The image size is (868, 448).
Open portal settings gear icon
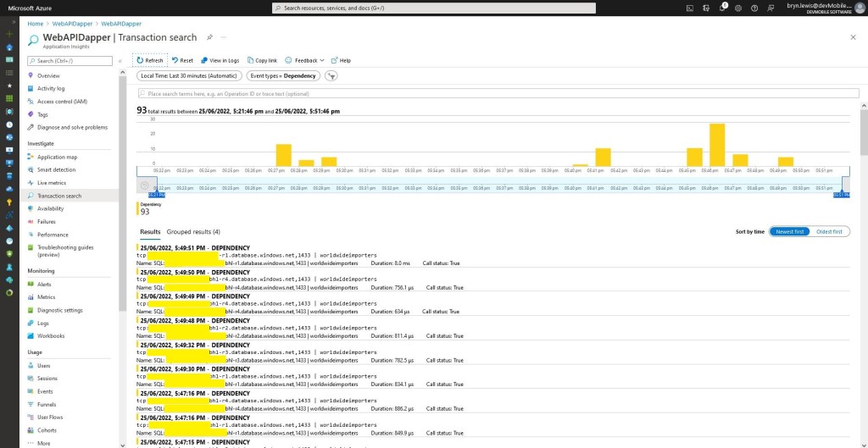[x=739, y=8]
